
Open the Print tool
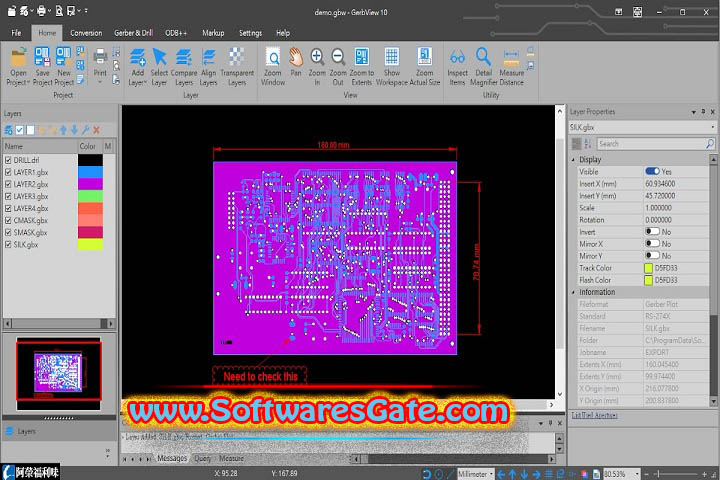click(100, 56)
